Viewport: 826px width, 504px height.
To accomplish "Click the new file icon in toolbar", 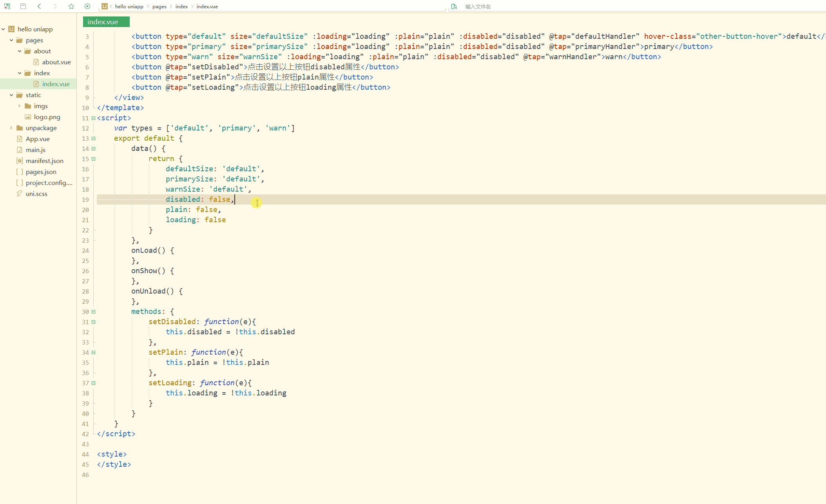I will point(7,6).
